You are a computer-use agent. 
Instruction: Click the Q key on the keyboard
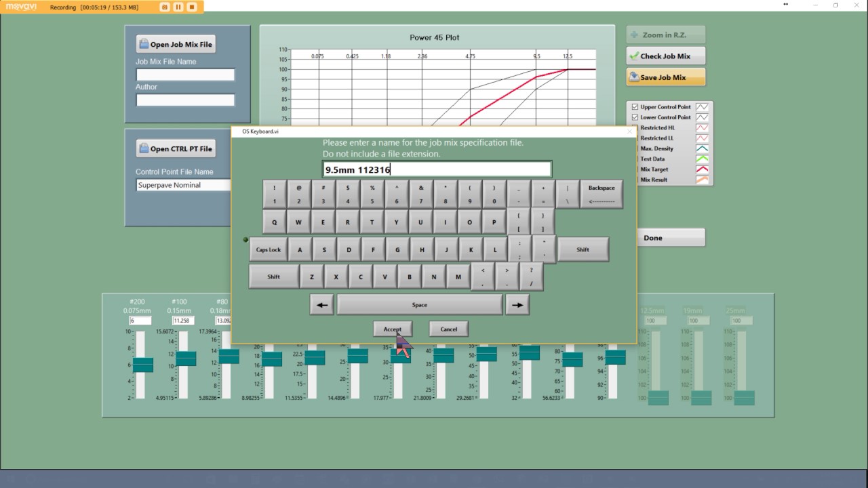pos(274,222)
